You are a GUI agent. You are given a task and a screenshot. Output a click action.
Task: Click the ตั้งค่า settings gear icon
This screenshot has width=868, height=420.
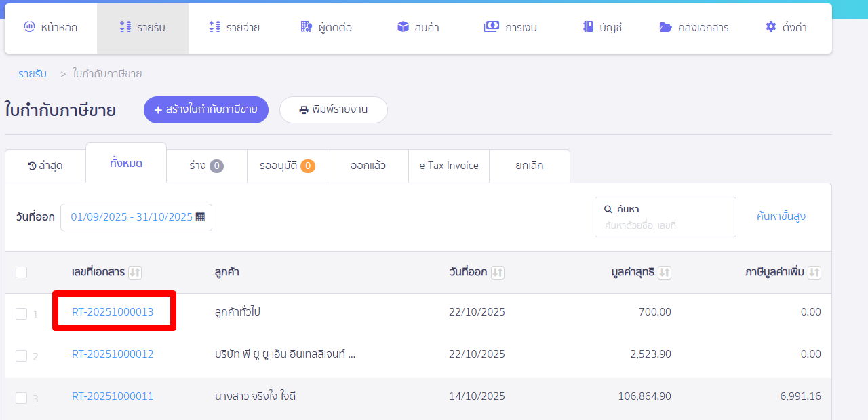[x=770, y=27]
